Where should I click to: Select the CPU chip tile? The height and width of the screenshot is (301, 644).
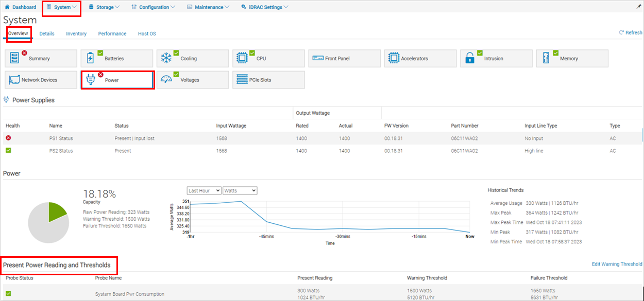[268, 58]
